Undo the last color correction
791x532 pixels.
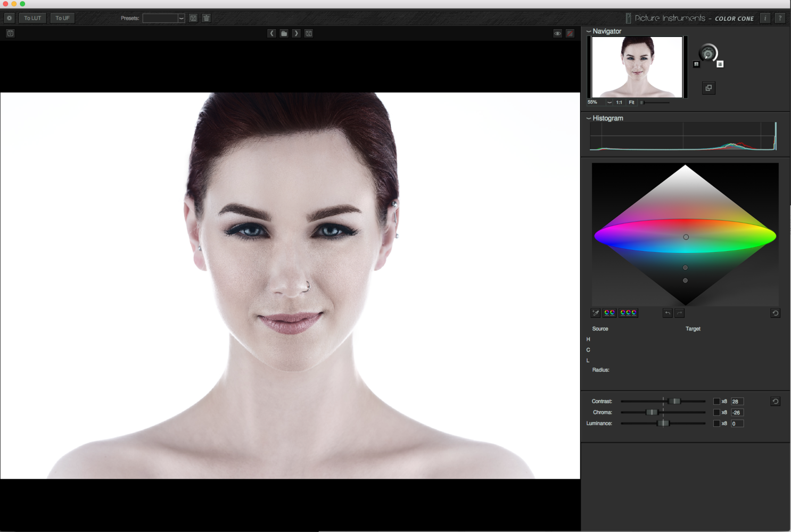[668, 313]
